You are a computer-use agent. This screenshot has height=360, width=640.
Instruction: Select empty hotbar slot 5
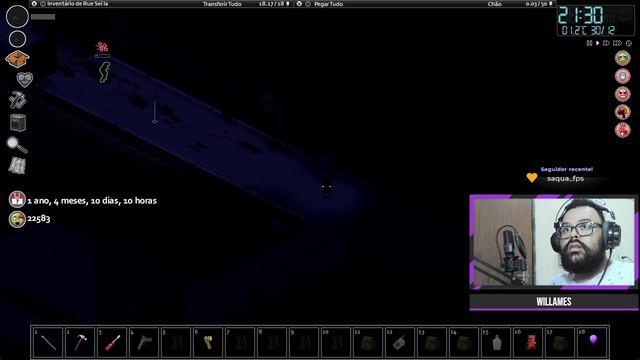[176, 342]
